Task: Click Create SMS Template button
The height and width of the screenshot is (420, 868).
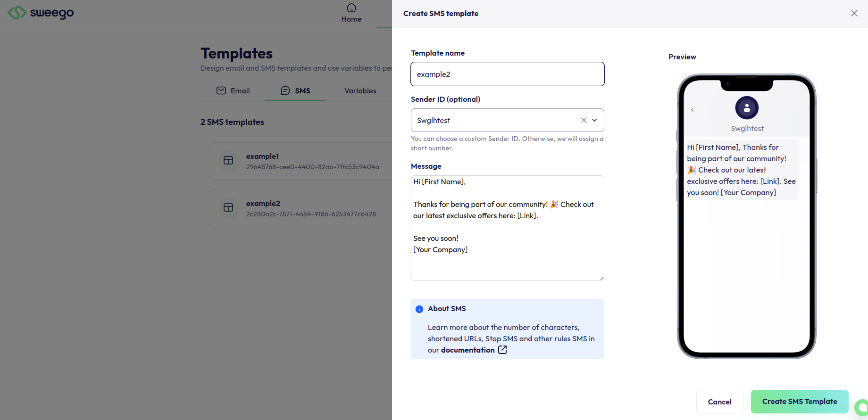Action: pos(800,402)
